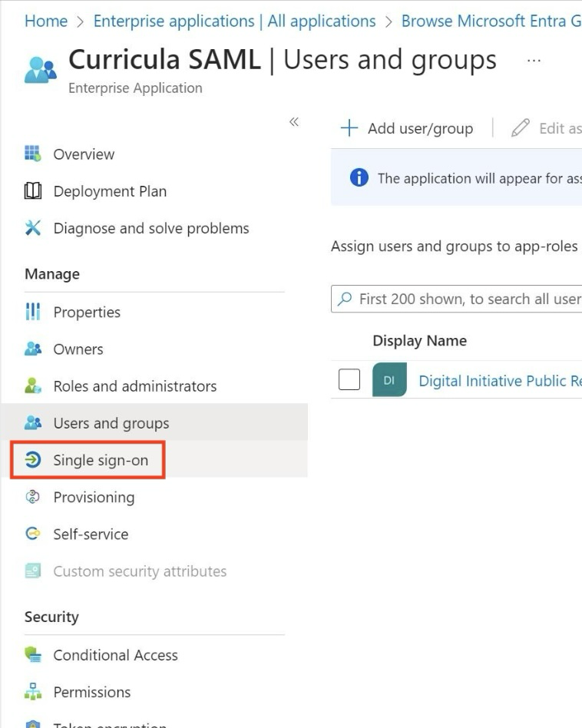582x728 pixels.
Task: Open Conditional Access under Security
Action: pyautogui.click(x=154, y=654)
